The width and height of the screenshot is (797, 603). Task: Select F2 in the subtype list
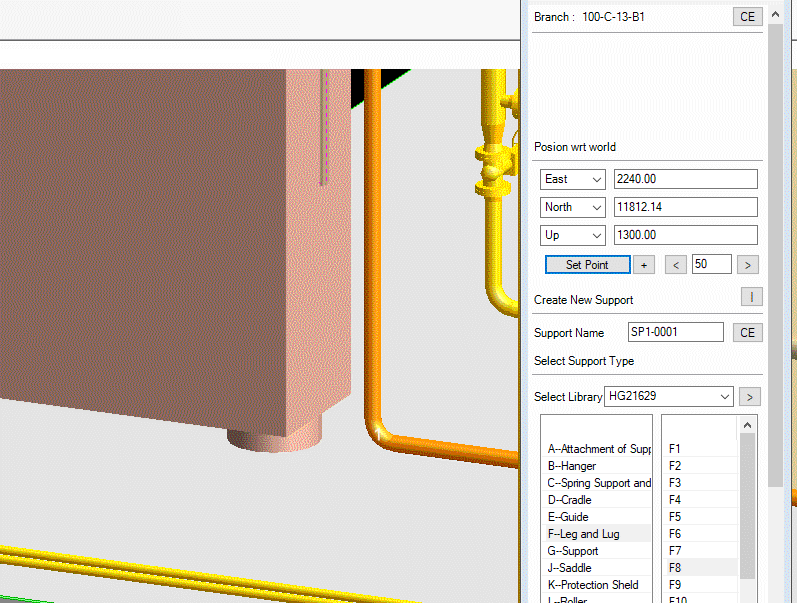[700, 466]
